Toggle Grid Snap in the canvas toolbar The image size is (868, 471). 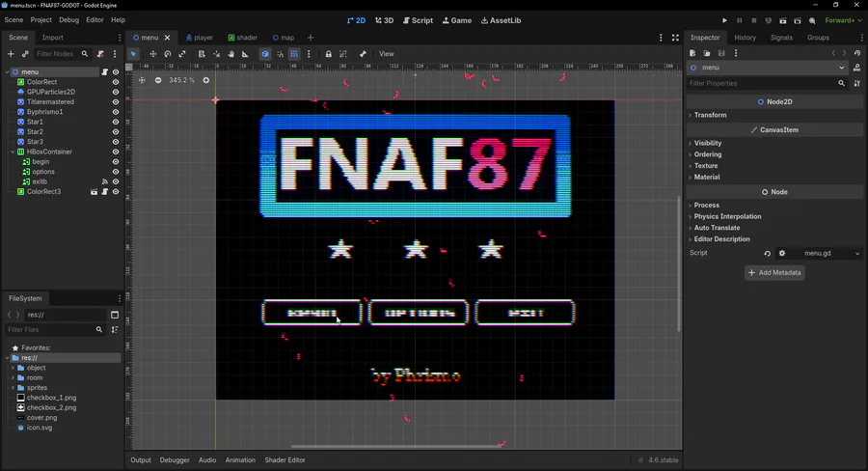(x=294, y=54)
